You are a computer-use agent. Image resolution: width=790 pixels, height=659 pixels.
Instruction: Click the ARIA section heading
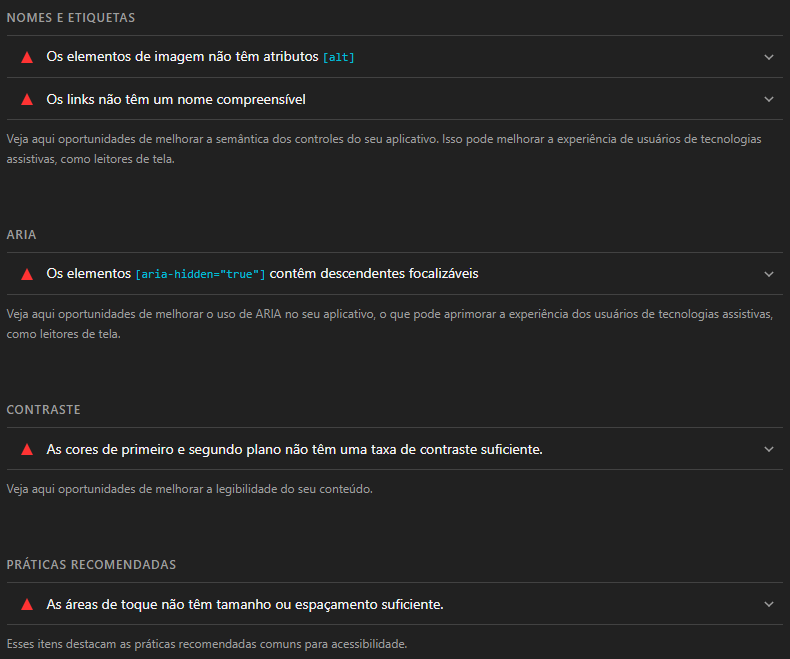pos(22,234)
